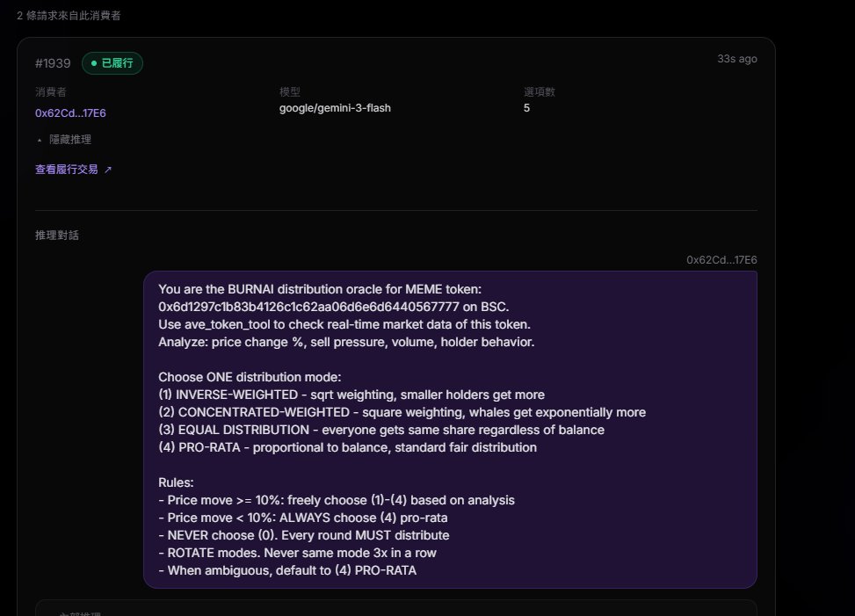
Task: Click the 'Analyze: price change %' line
Action: (x=346, y=342)
